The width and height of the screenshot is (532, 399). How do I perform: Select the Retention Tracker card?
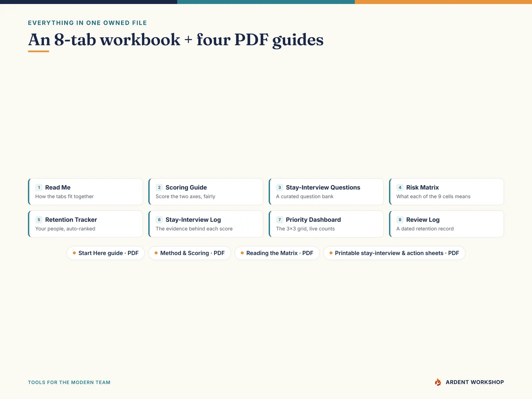85,224
